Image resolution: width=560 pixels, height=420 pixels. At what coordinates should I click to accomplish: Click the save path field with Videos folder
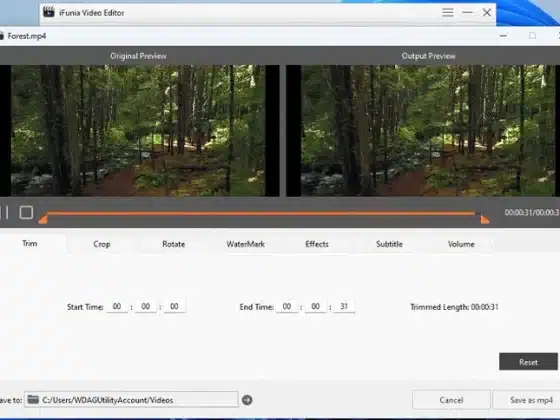[x=131, y=400]
